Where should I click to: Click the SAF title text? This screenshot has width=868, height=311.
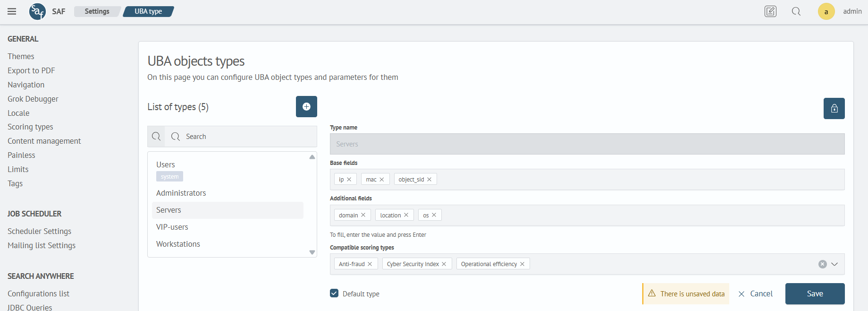click(59, 11)
